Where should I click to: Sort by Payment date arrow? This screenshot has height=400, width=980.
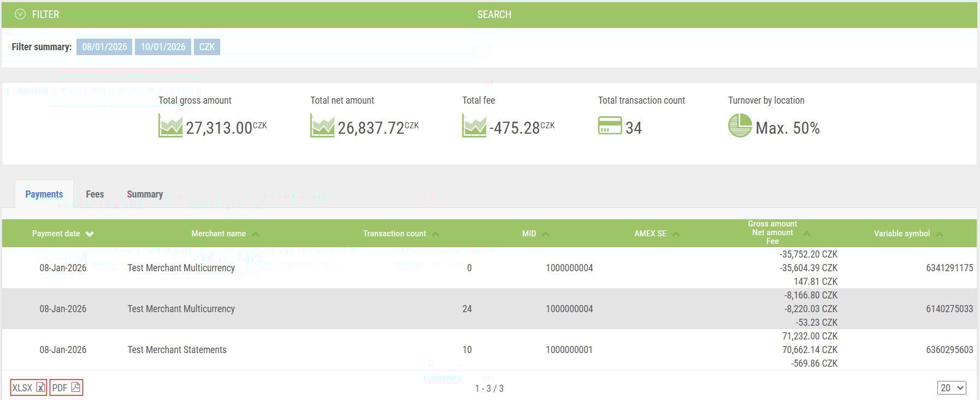90,234
